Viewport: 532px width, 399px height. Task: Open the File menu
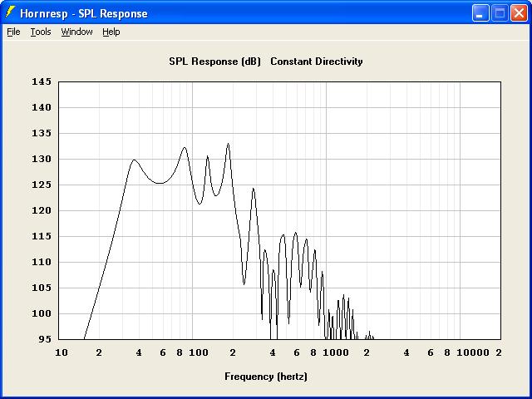point(13,32)
